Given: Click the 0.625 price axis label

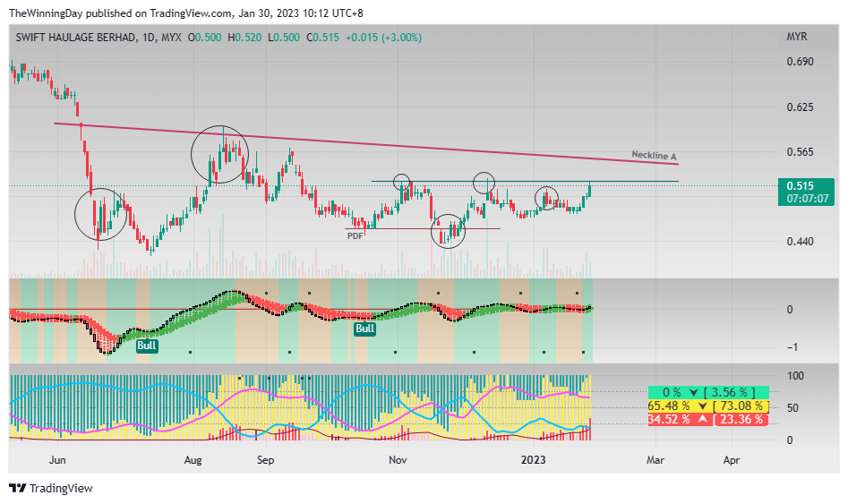Looking at the screenshot, I should click(x=800, y=107).
